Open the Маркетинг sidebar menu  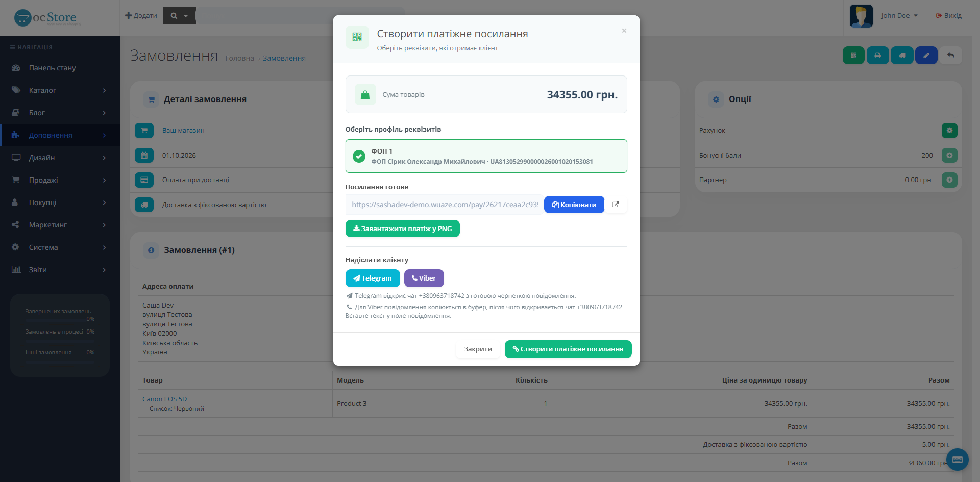(60, 225)
